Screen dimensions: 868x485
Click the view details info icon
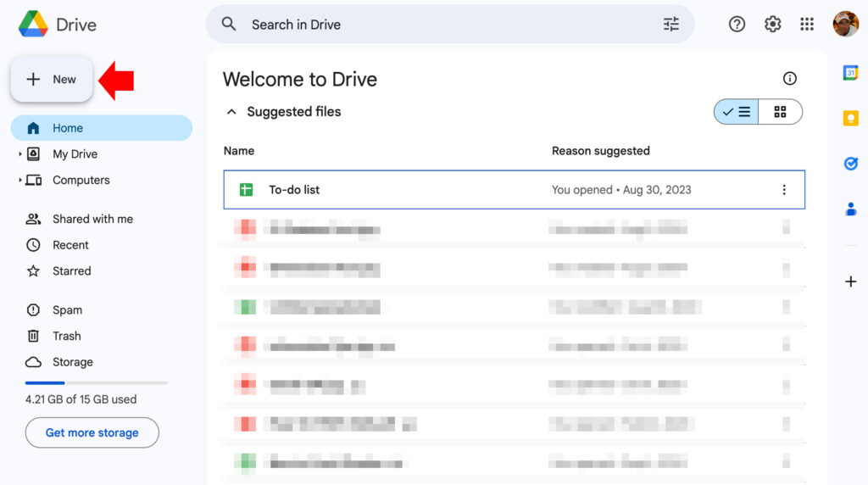[x=789, y=79]
